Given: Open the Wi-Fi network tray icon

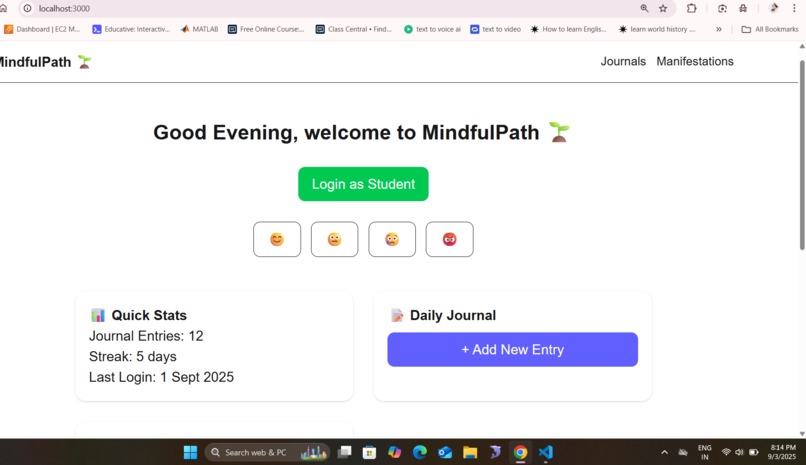Looking at the screenshot, I should [x=726, y=452].
